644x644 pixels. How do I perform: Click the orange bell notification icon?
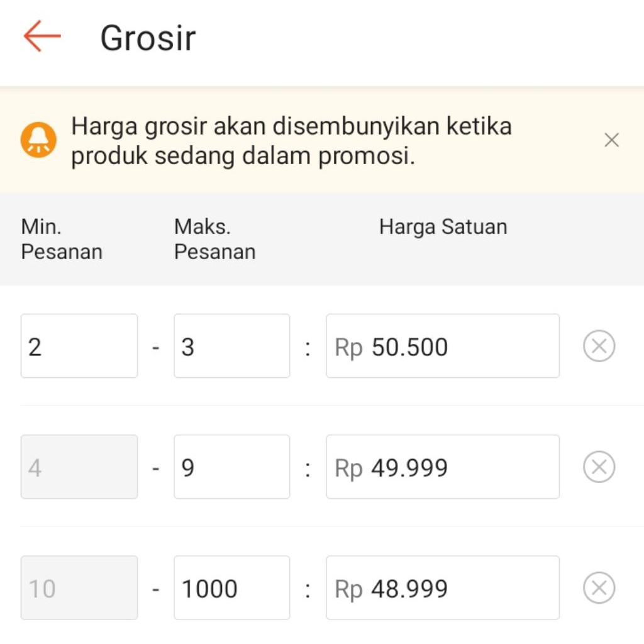tap(38, 140)
